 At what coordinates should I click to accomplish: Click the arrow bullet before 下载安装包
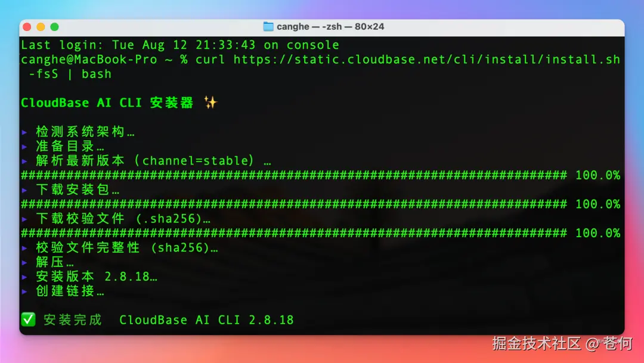click(x=24, y=190)
